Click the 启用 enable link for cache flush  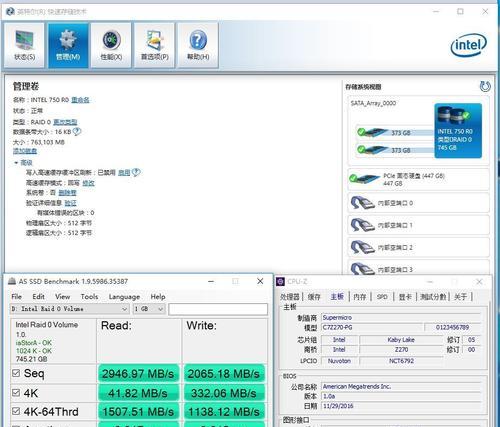(124, 172)
